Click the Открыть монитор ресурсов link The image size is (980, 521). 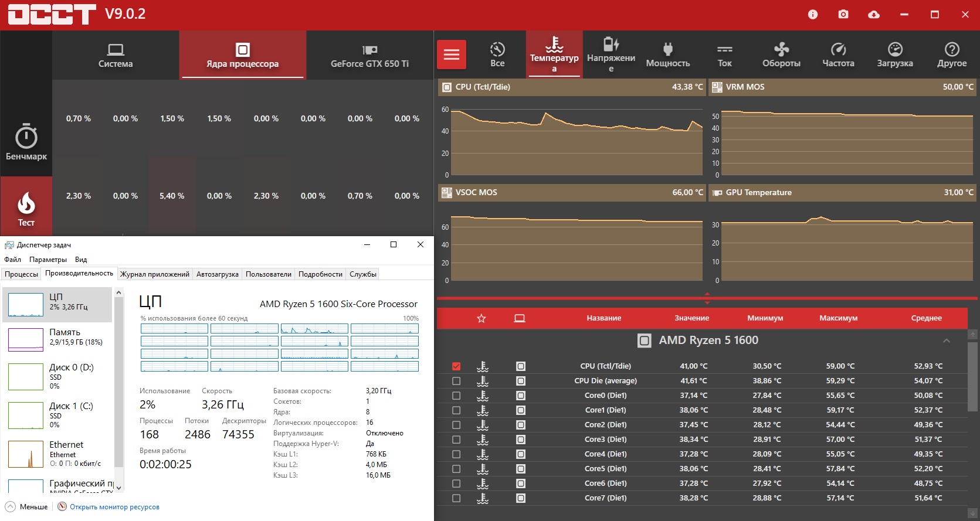point(114,507)
